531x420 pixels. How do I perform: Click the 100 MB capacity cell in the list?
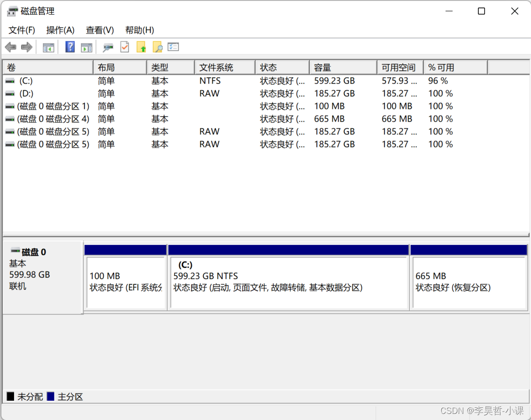pyautogui.click(x=329, y=107)
